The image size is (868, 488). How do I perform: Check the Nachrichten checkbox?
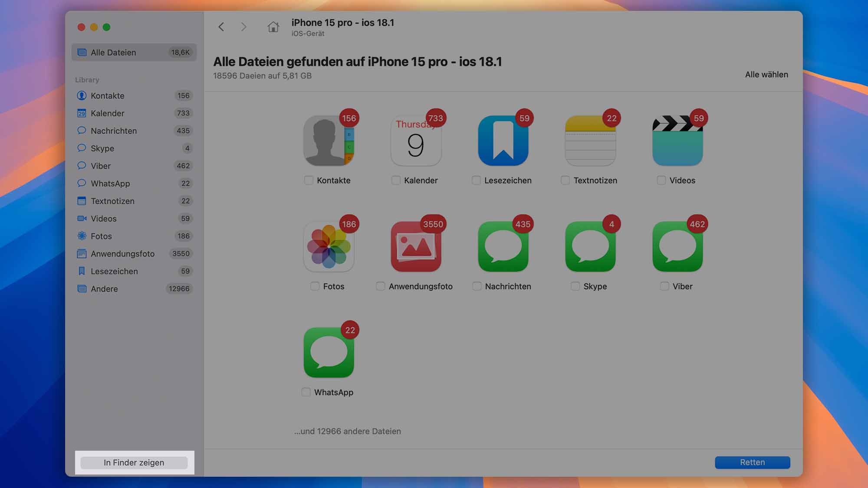coord(477,286)
